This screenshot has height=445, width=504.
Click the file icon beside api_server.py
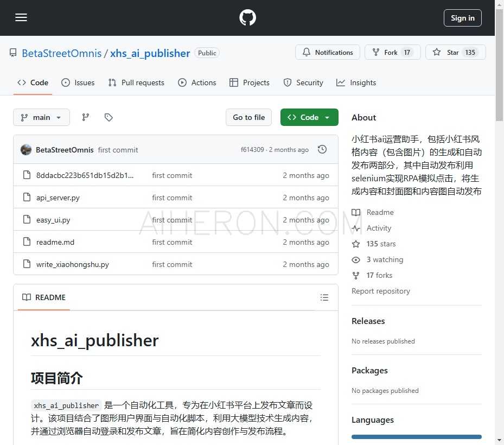click(27, 197)
